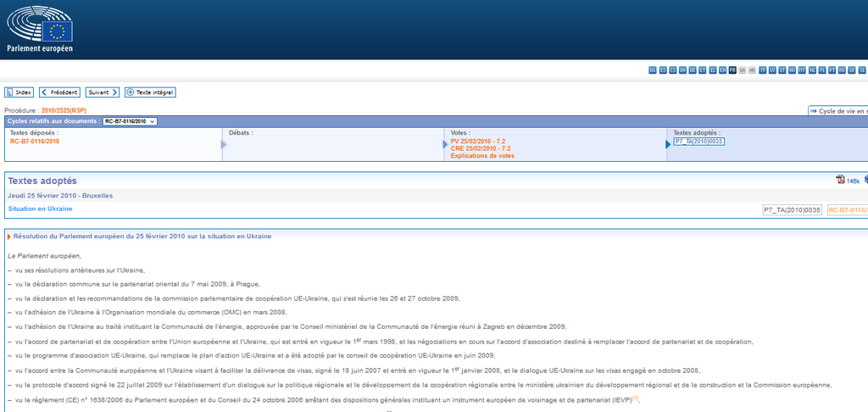868x412 pixels.
Task: Open the RC-B7-0116/2010 tabled text link
Action: [x=35, y=142]
